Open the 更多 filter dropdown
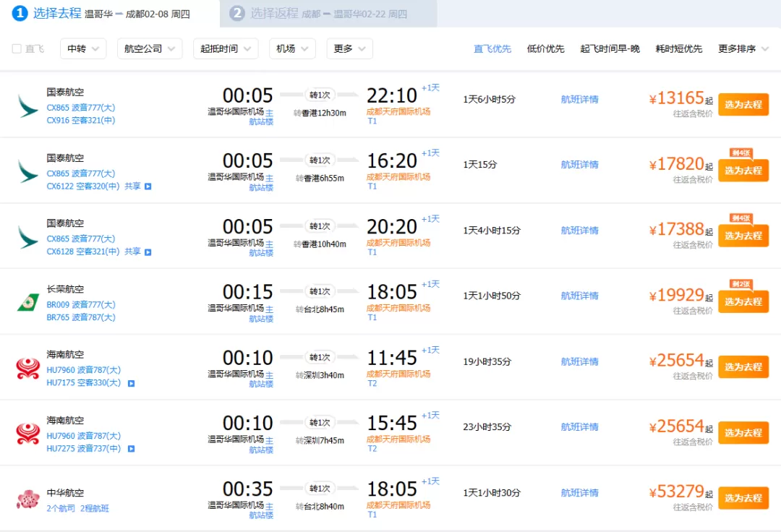 (350, 48)
